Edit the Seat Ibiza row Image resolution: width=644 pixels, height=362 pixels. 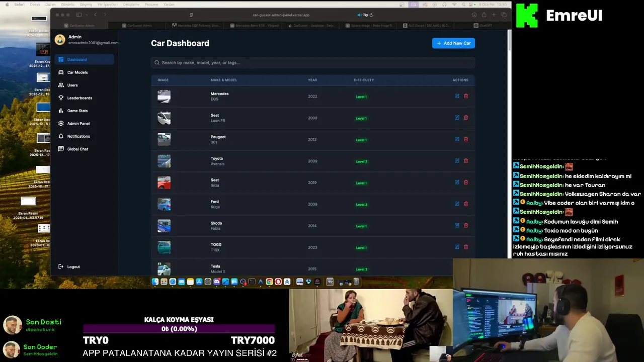tap(457, 183)
